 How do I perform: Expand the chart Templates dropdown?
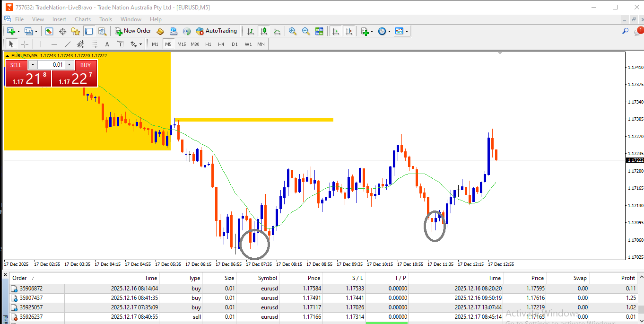tap(401, 31)
